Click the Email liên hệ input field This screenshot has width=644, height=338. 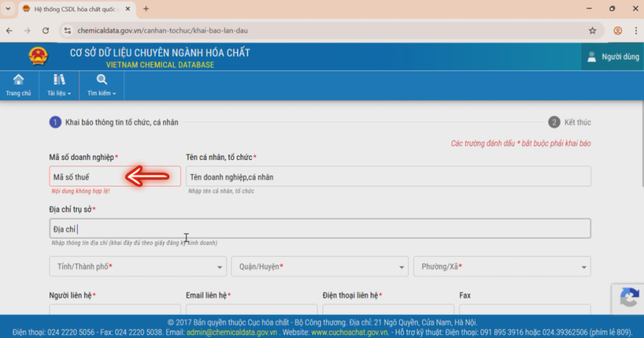coord(252,309)
